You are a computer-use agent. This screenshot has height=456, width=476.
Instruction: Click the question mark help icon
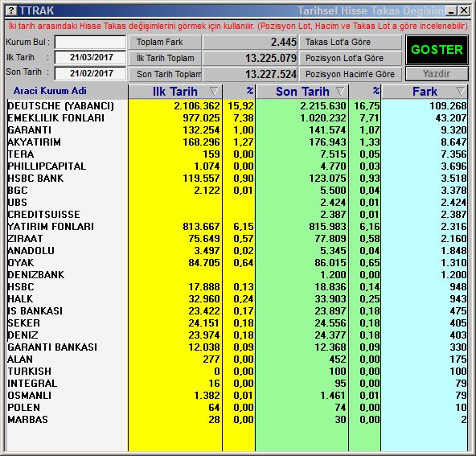(11, 10)
